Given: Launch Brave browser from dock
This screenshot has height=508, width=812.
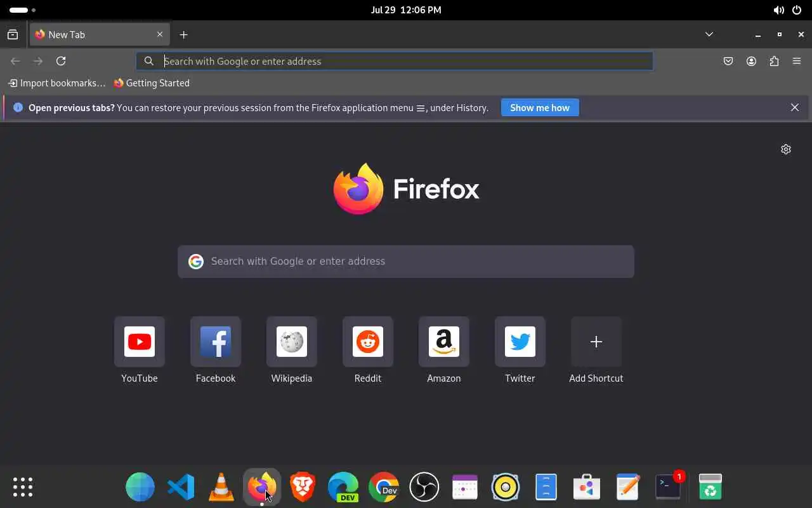Looking at the screenshot, I should 303,487.
